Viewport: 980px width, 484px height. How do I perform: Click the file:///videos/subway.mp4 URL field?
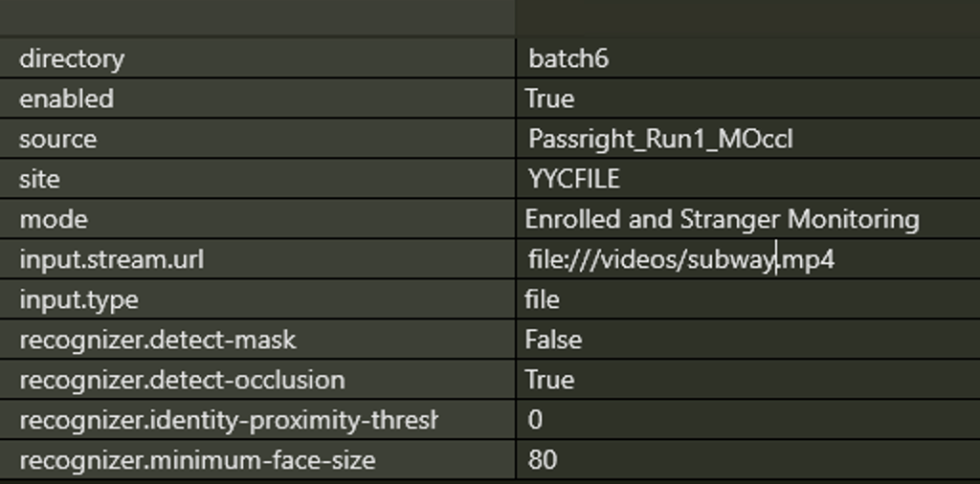click(681, 259)
